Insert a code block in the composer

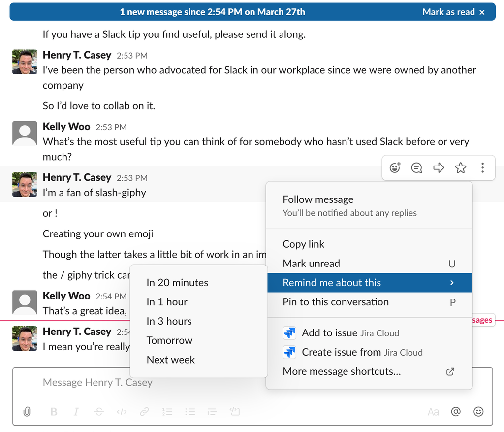(x=234, y=412)
